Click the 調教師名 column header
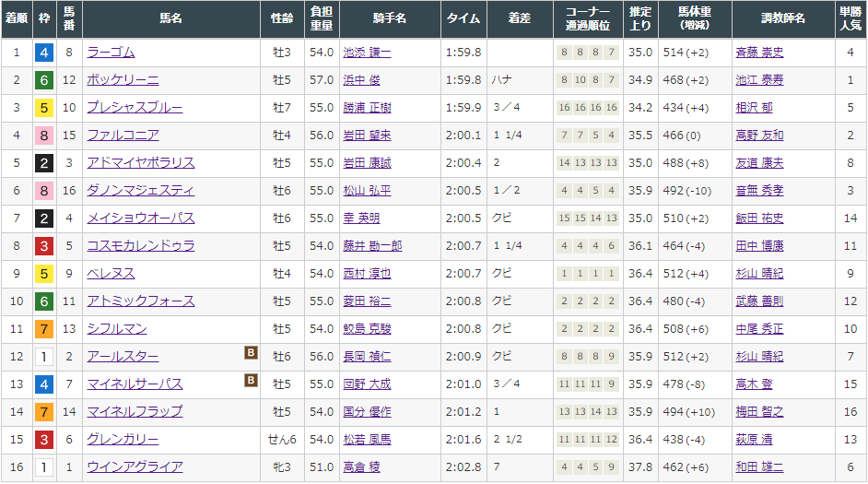This screenshot has width=868, height=484. point(783,18)
